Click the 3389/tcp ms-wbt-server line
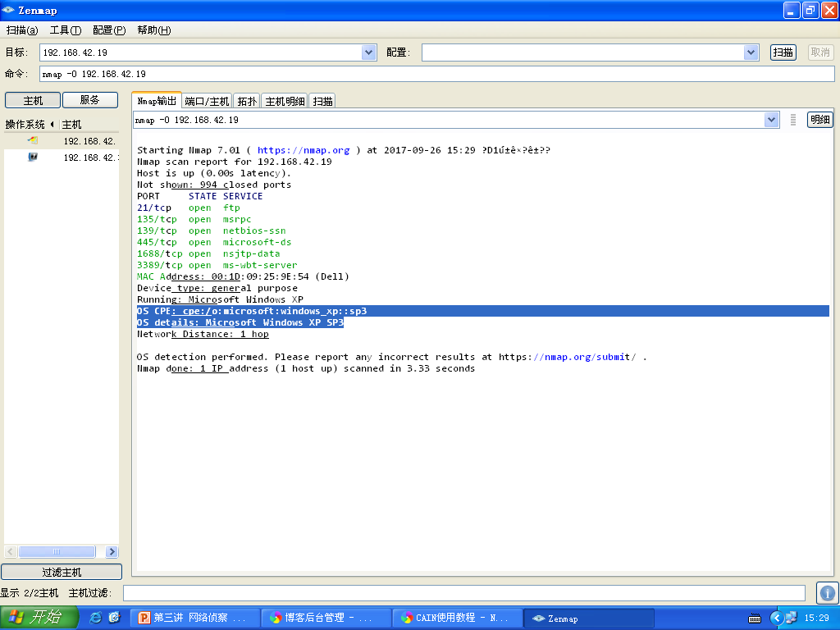 point(217,265)
